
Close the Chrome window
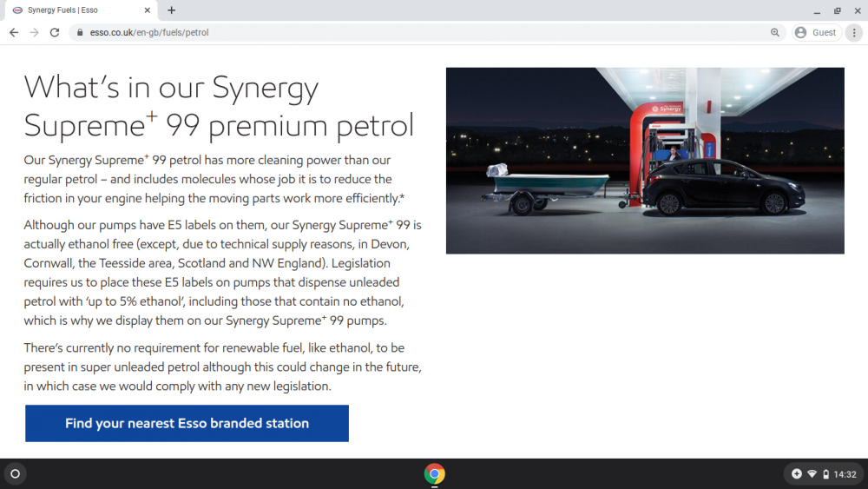[x=858, y=10]
